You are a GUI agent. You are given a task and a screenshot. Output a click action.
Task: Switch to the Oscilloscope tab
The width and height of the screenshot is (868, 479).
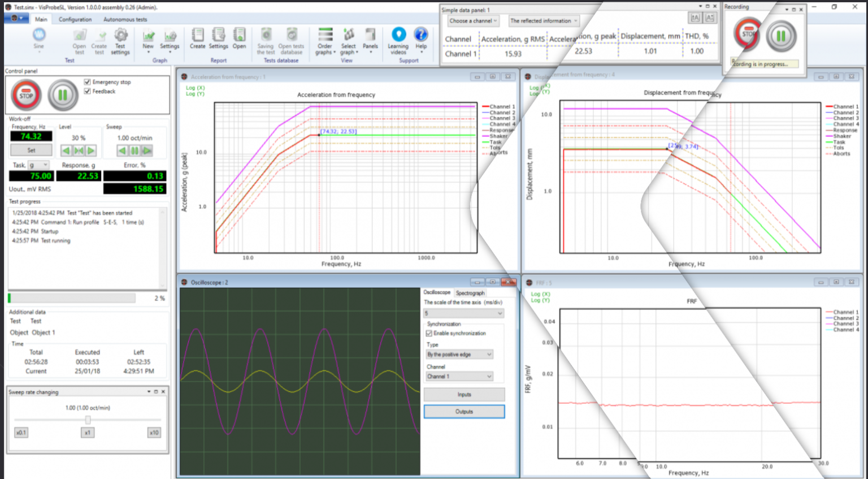click(437, 292)
